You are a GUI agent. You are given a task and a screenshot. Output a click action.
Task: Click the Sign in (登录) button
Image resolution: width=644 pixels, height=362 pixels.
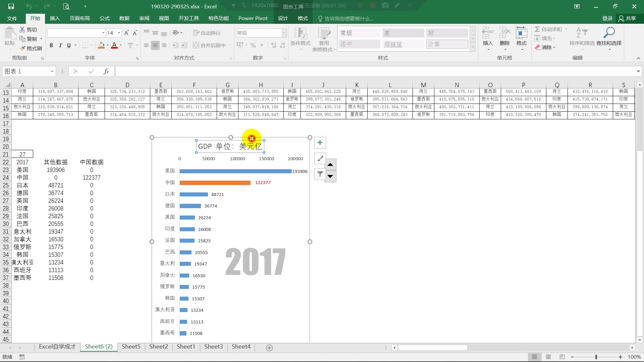click(607, 18)
